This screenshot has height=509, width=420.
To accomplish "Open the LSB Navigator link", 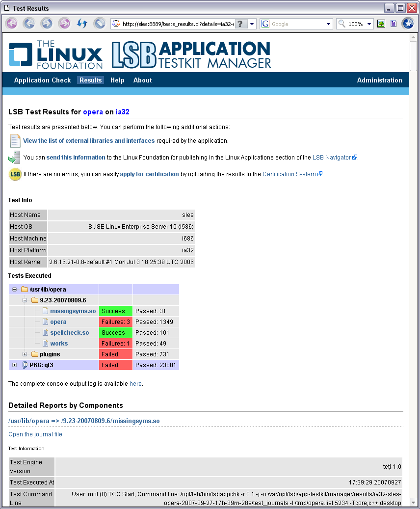I will tap(332, 158).
